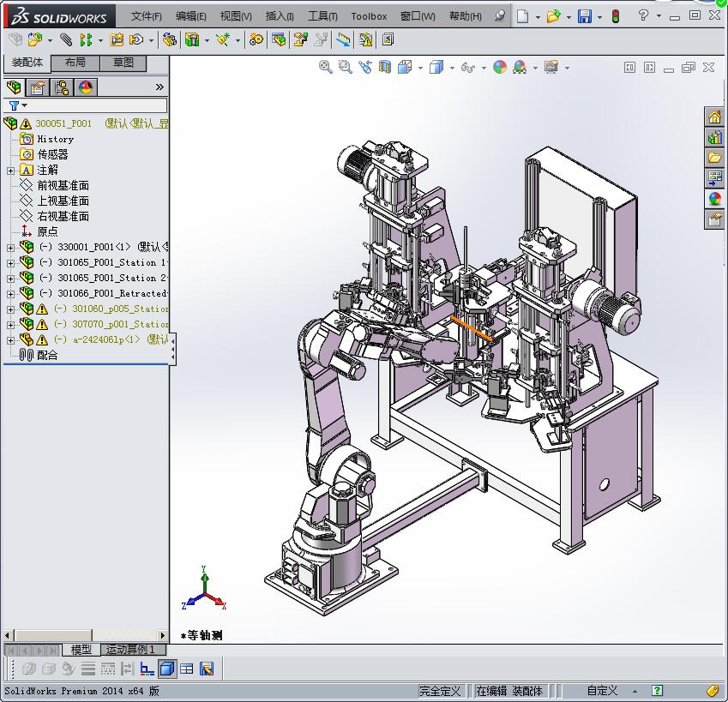Open the 视图(V) menu
This screenshot has width=728, height=702.
click(236, 16)
